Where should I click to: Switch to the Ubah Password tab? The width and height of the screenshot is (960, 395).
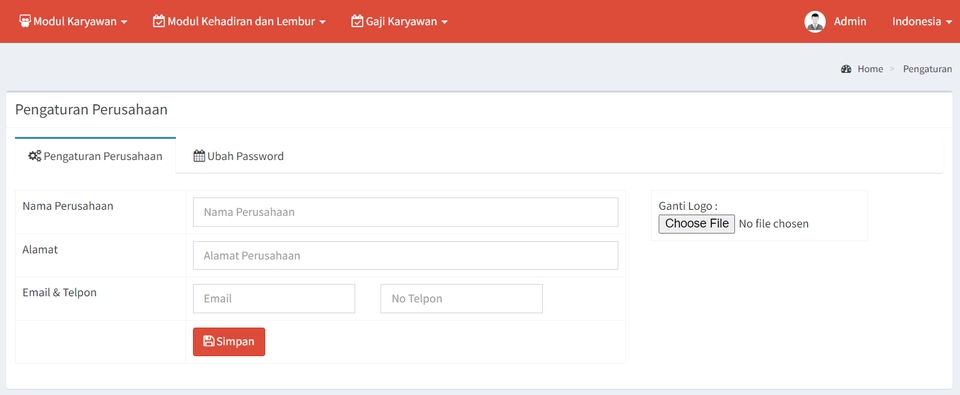(x=239, y=156)
